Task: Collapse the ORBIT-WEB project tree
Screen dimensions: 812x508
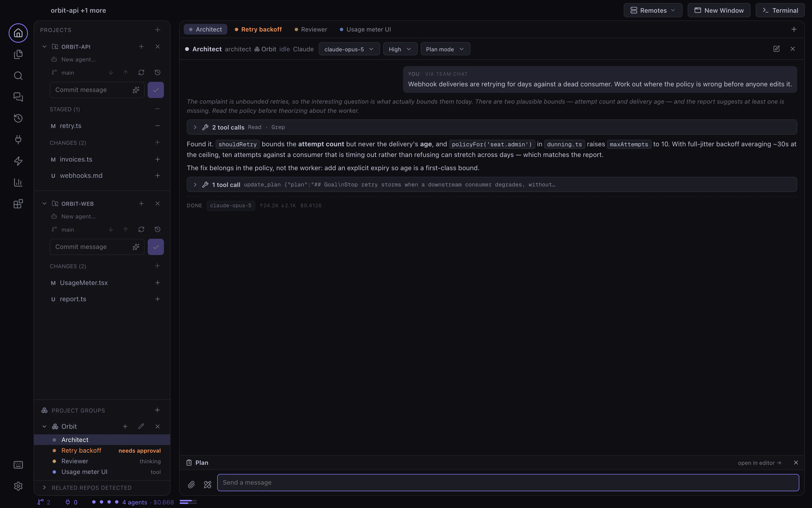Action: coord(44,204)
